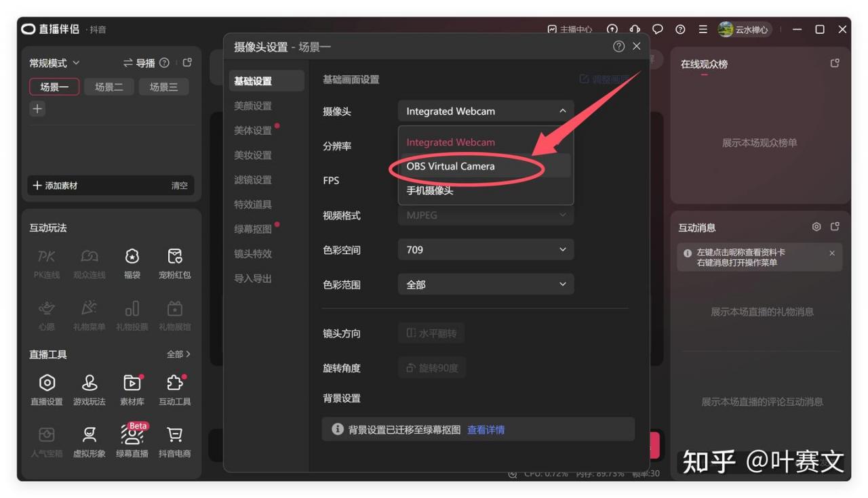Open the feedback speech bubble icon
This screenshot has width=868, height=498.
coord(658,29)
